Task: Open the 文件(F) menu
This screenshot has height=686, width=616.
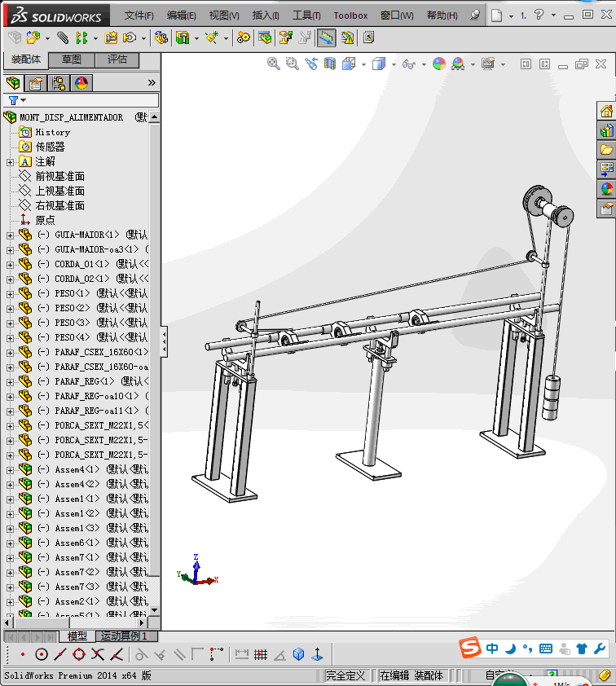Action: pyautogui.click(x=139, y=15)
